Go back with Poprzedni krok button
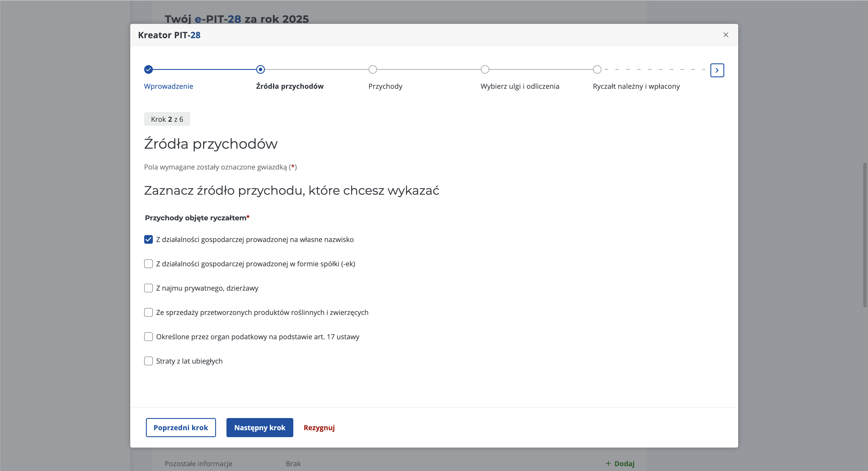The width and height of the screenshot is (868, 471). pos(181,428)
